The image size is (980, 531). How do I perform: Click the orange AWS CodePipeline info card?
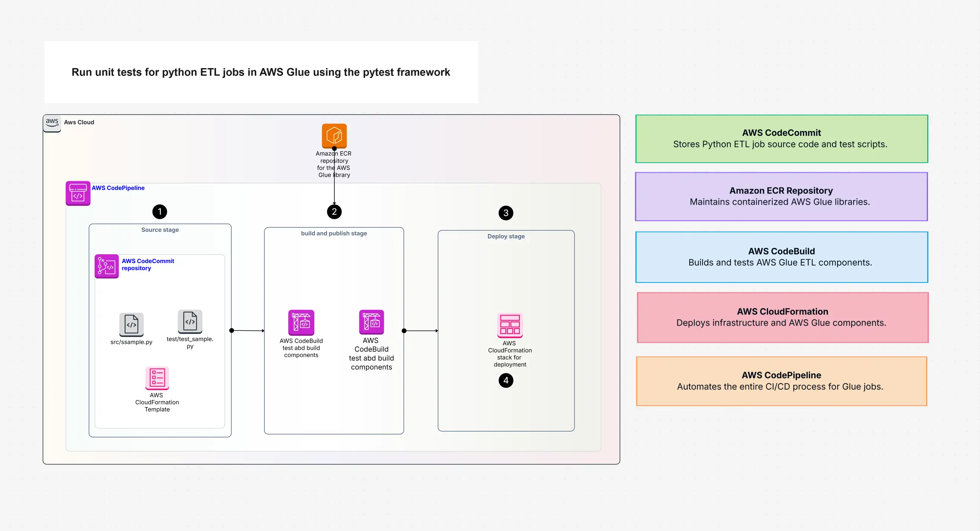[x=781, y=381]
